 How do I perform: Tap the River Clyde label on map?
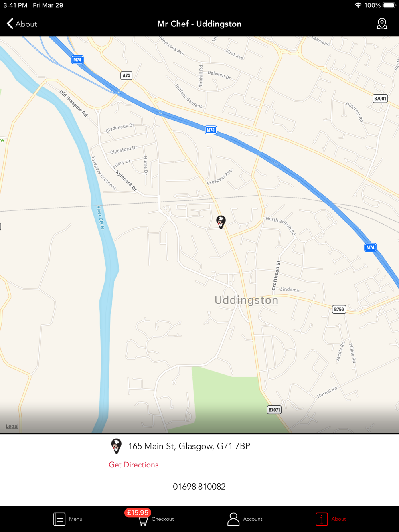click(x=100, y=218)
